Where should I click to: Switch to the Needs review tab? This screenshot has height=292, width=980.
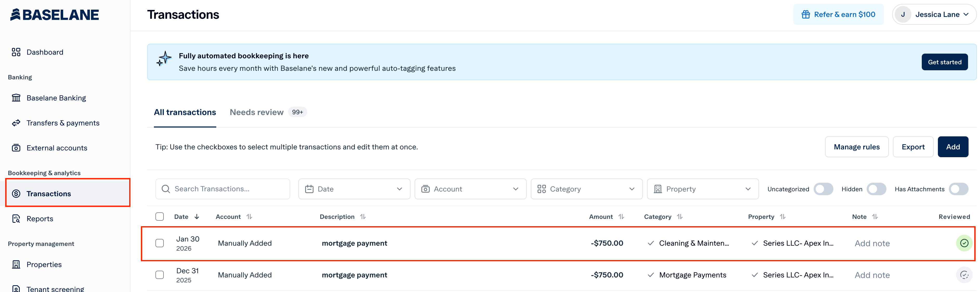click(256, 112)
